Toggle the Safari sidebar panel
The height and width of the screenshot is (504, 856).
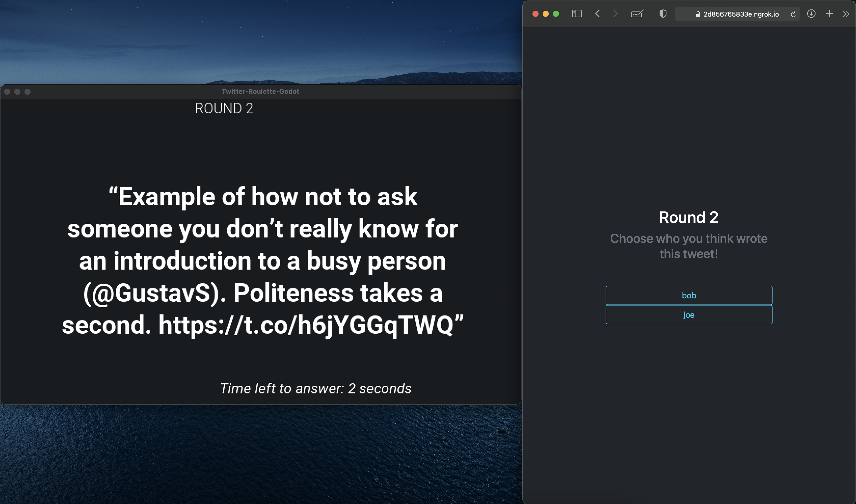coord(577,14)
